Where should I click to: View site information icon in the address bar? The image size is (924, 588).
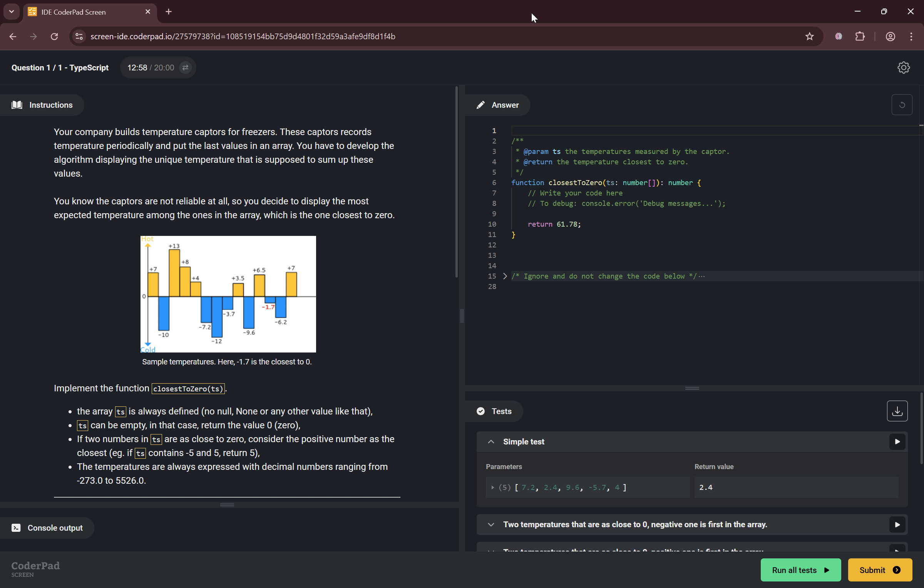point(79,36)
